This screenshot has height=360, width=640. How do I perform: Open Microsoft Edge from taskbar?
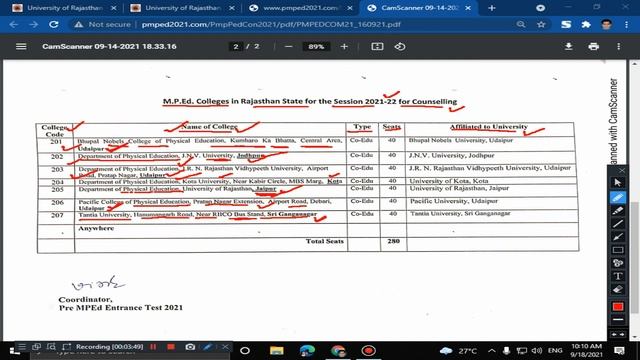pyautogui.click(x=307, y=351)
